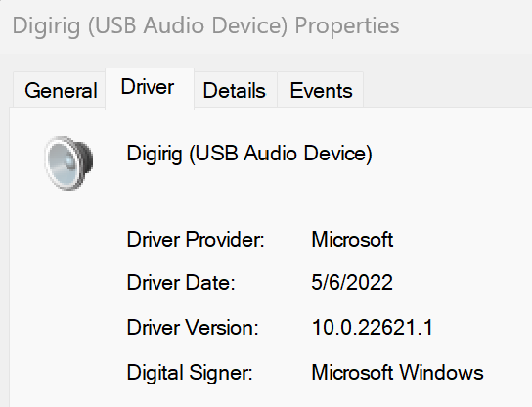The image size is (532, 407).
Task: Select the Driver tab
Action: click(150, 88)
